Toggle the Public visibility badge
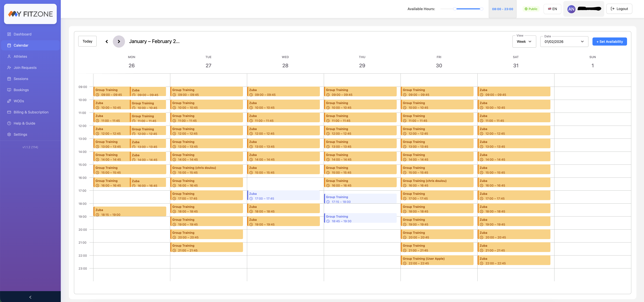 click(531, 9)
